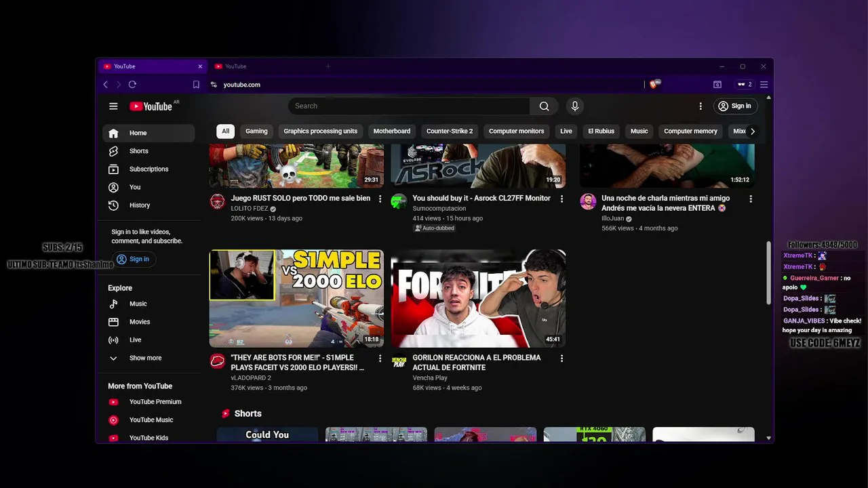868x488 pixels.
Task: Click the YouTube search field
Action: [x=409, y=106]
